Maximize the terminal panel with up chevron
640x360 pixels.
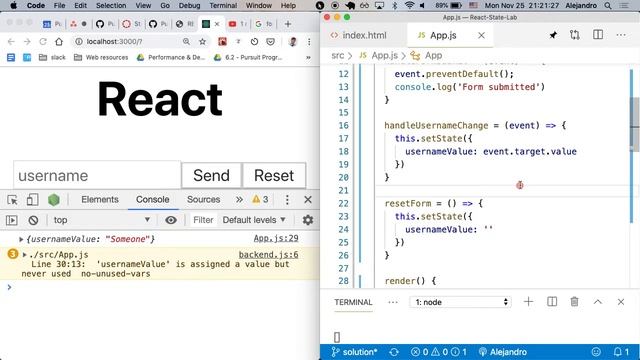click(x=598, y=302)
